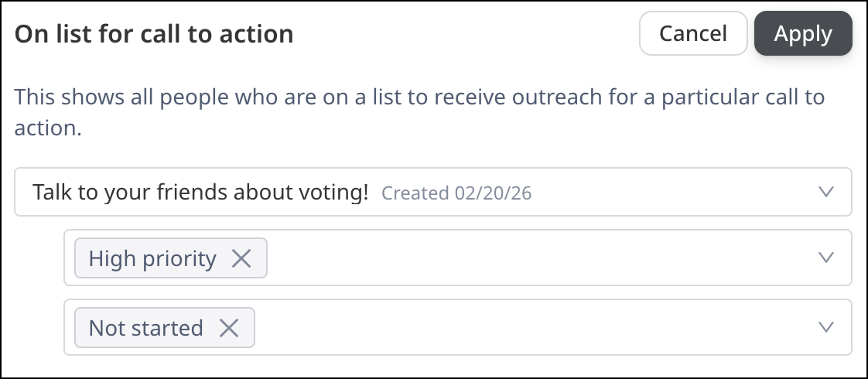Remove the Not started tag
This screenshot has width=868, height=379.
[x=228, y=328]
